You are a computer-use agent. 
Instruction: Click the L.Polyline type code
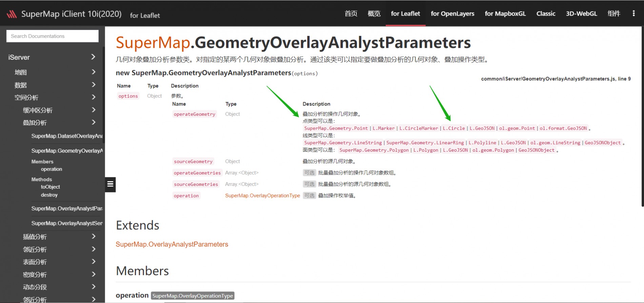tap(482, 143)
